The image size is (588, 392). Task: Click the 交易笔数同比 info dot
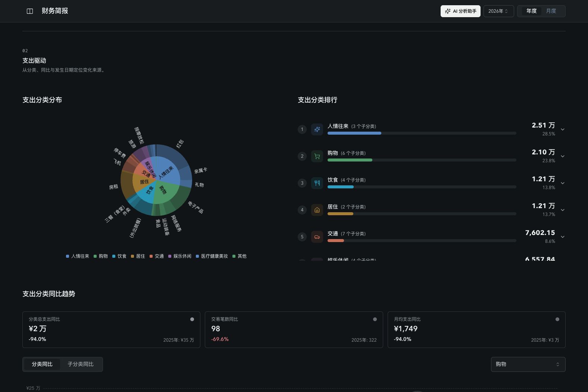[x=375, y=319]
